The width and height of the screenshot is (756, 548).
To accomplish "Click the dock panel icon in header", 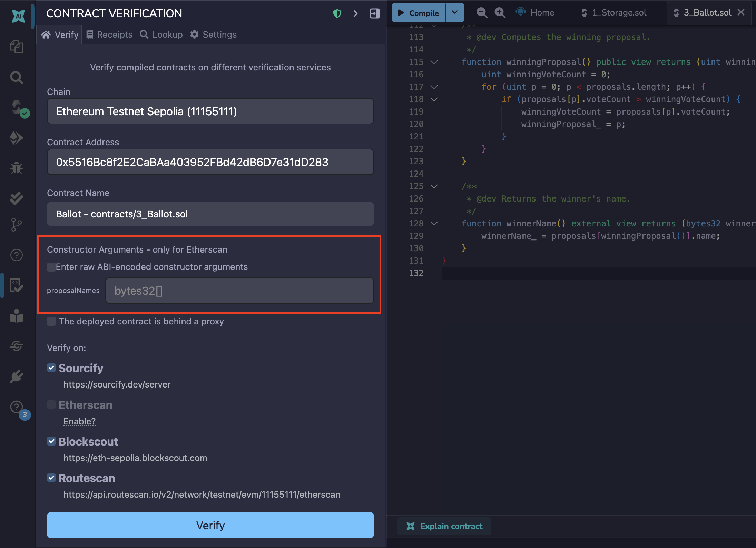I will 374,13.
